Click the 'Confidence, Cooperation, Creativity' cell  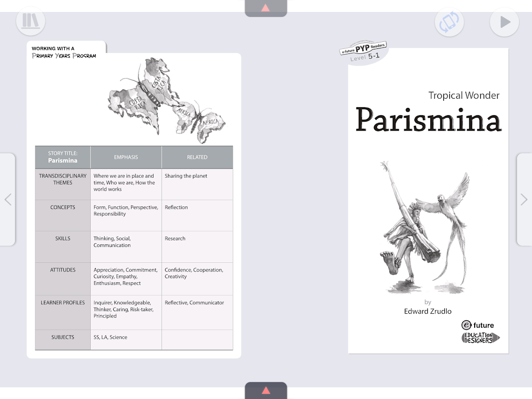(197, 279)
